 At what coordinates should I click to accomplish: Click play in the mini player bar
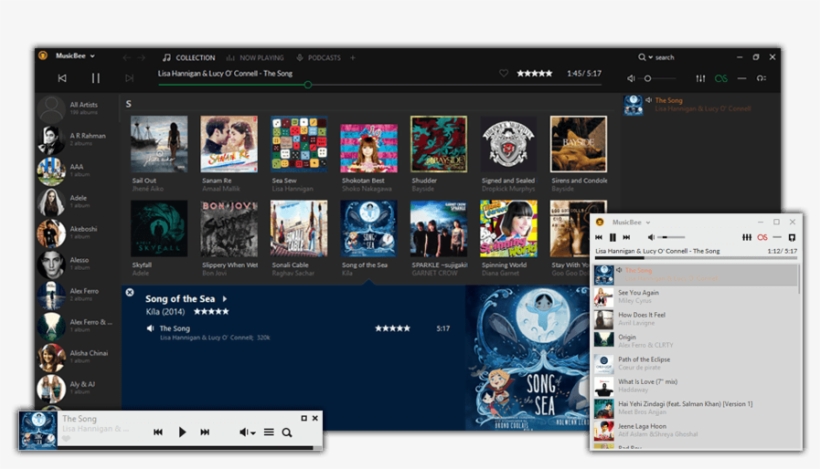coord(182,432)
